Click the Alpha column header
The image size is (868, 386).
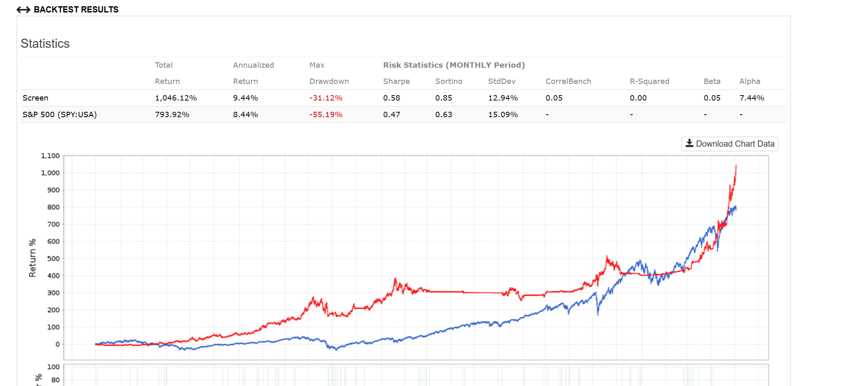coord(749,81)
